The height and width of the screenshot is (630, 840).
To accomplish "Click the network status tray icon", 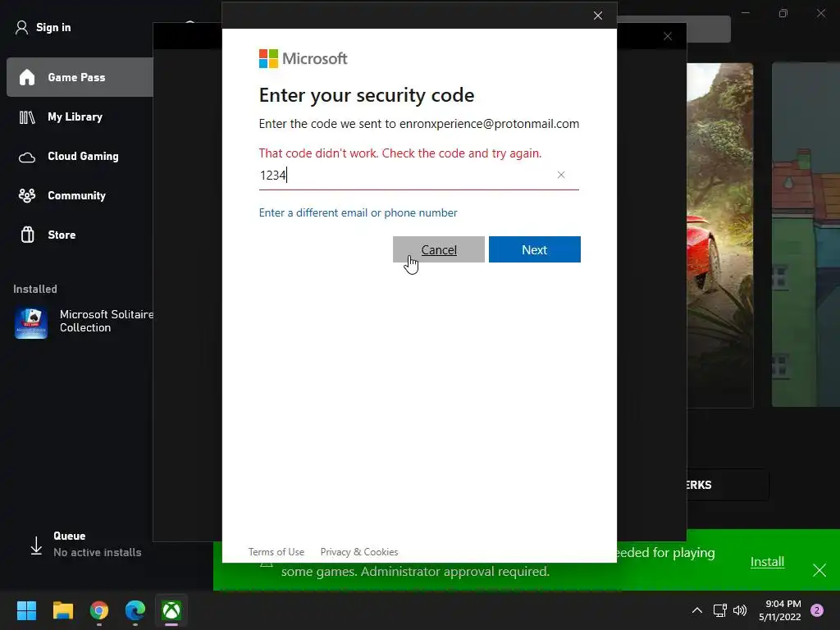I will coord(719,610).
